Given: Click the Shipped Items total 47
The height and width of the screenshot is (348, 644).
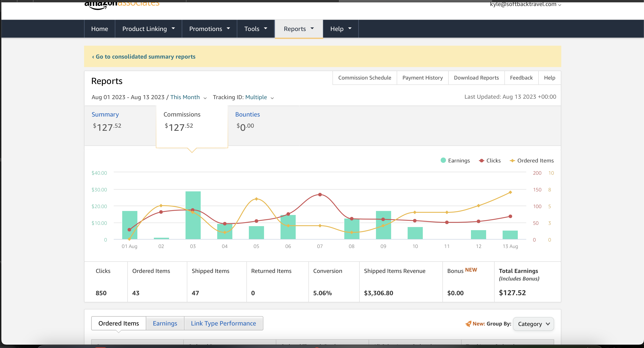Looking at the screenshot, I should click(x=195, y=293).
